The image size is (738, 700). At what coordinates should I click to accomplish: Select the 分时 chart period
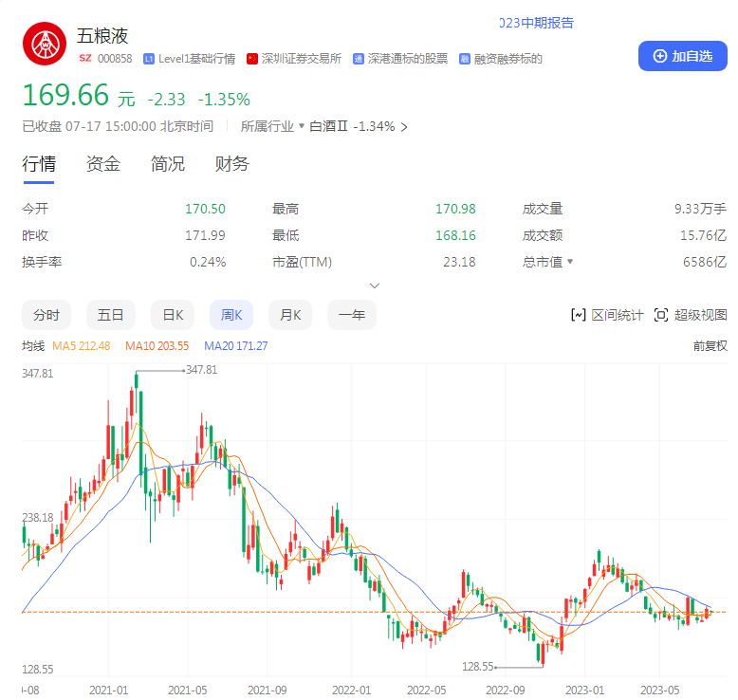46,315
